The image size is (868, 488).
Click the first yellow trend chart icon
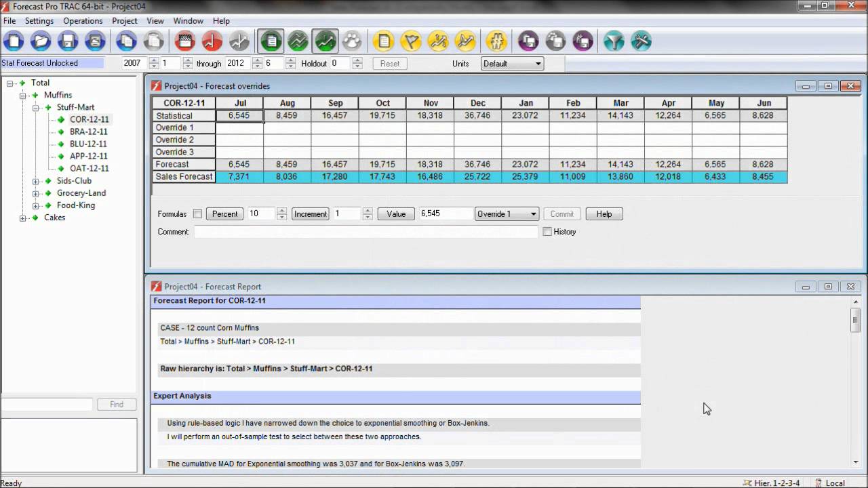point(438,41)
